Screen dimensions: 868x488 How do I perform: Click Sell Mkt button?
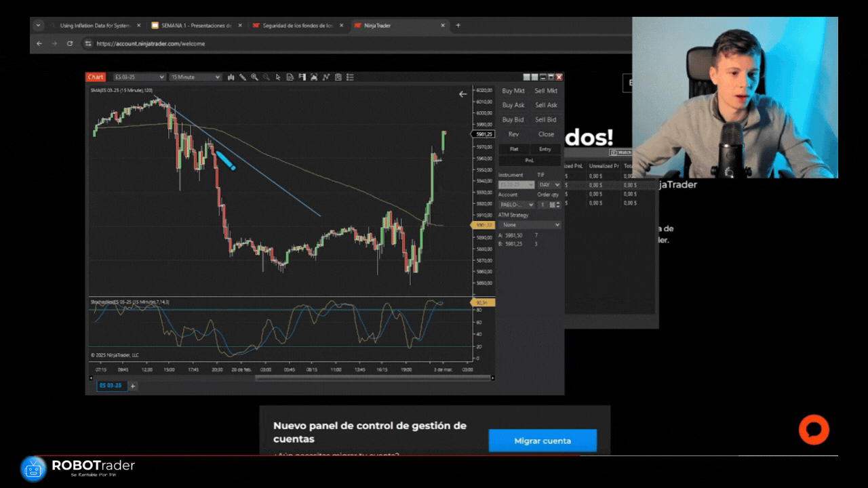(x=546, y=91)
